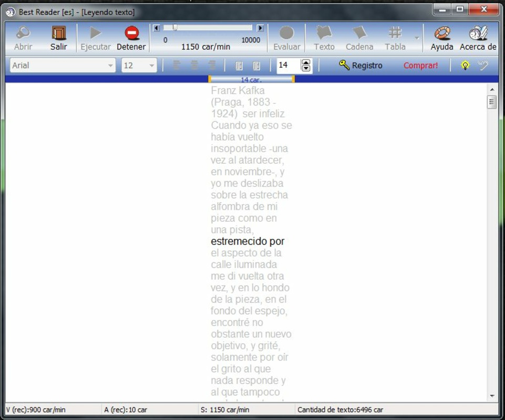Image resolution: width=505 pixels, height=420 pixels.
Task: Click status entry 'V (rec):900 car/min'
Action: click(36, 409)
